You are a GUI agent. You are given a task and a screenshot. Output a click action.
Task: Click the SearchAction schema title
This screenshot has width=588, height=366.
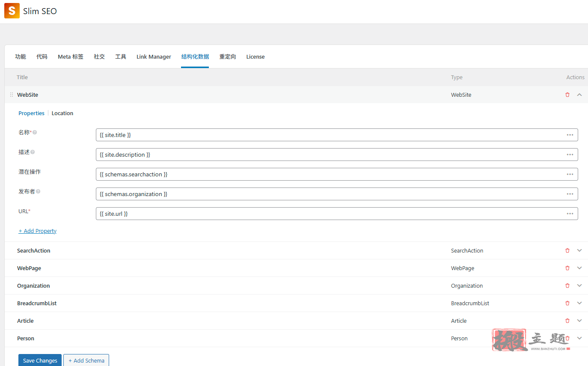[x=33, y=250]
